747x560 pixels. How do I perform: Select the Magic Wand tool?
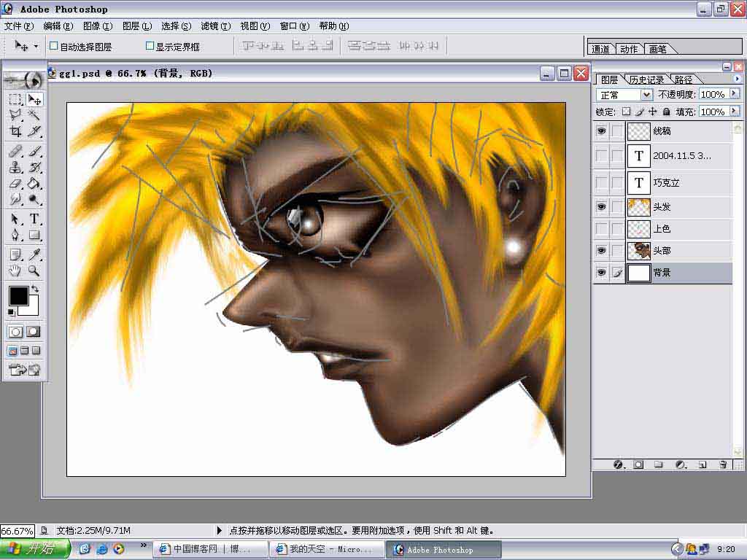pos(34,114)
